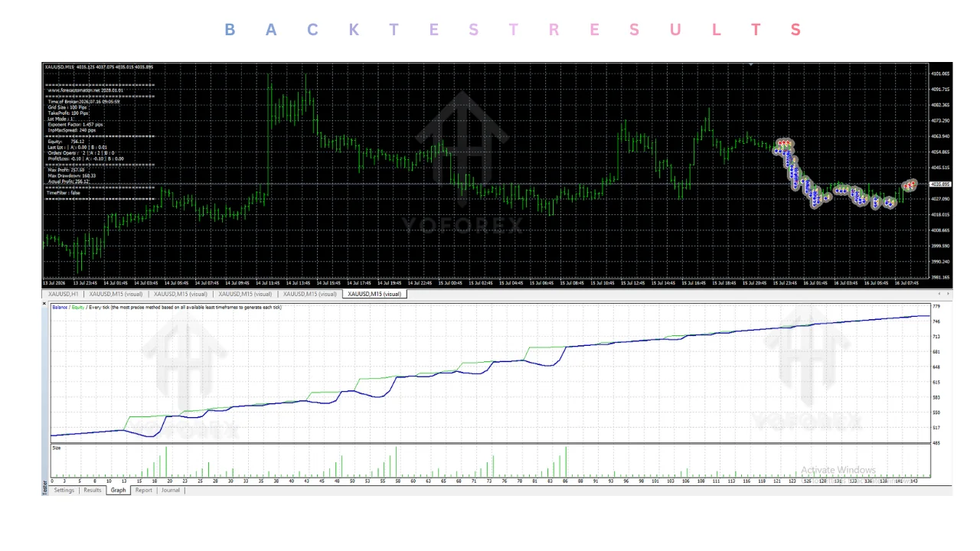Click the chart shift triangle marker
The width and height of the screenshot is (980, 551).
[x=751, y=65]
